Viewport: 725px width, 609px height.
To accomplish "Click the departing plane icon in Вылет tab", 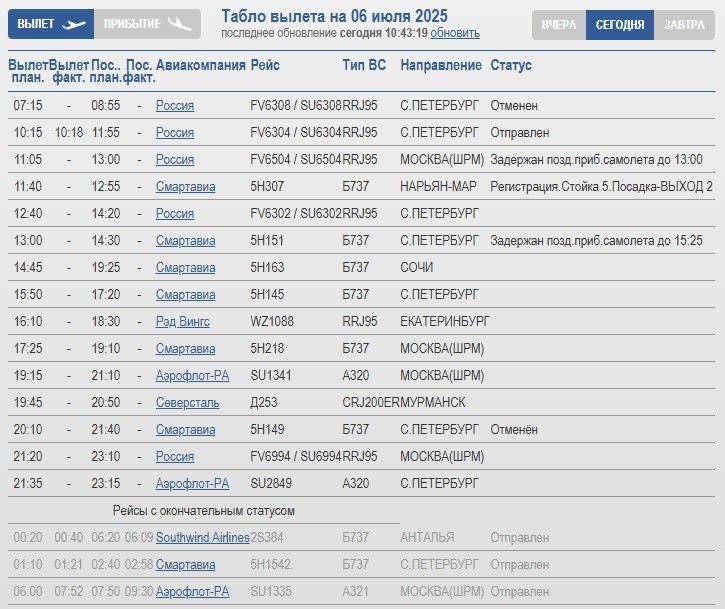I will tap(74, 24).
